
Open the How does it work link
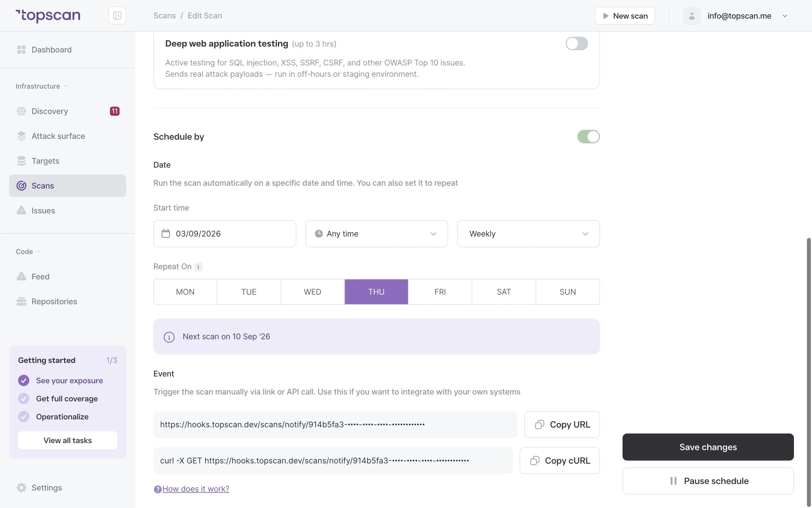(196, 489)
